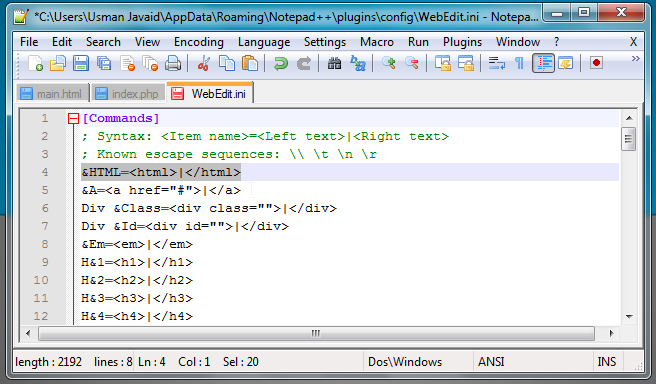The image size is (656, 384).
Task: Click the Zoom In magnifier icon
Action: (389, 64)
